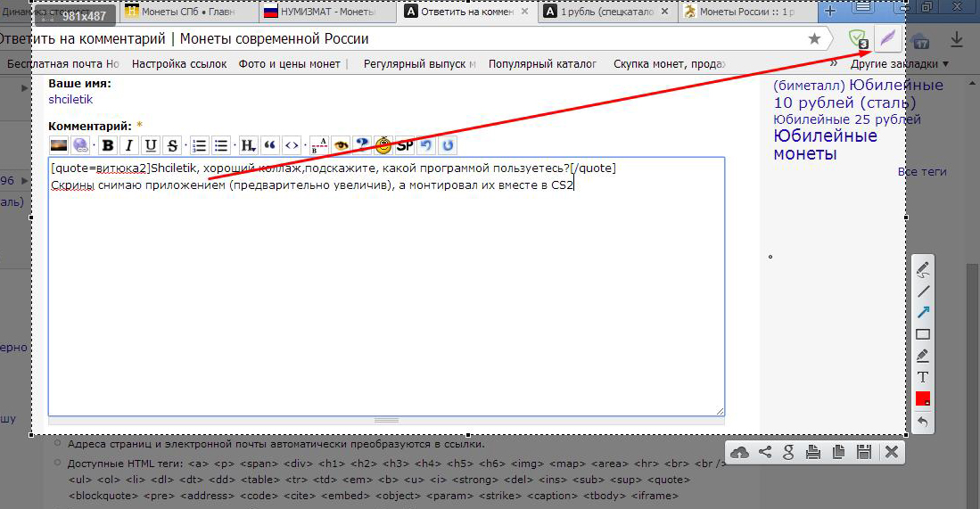Viewport: 980px width, 509px height.
Task: Expand the Другие закладки bookmarks folder
Action: click(x=900, y=63)
